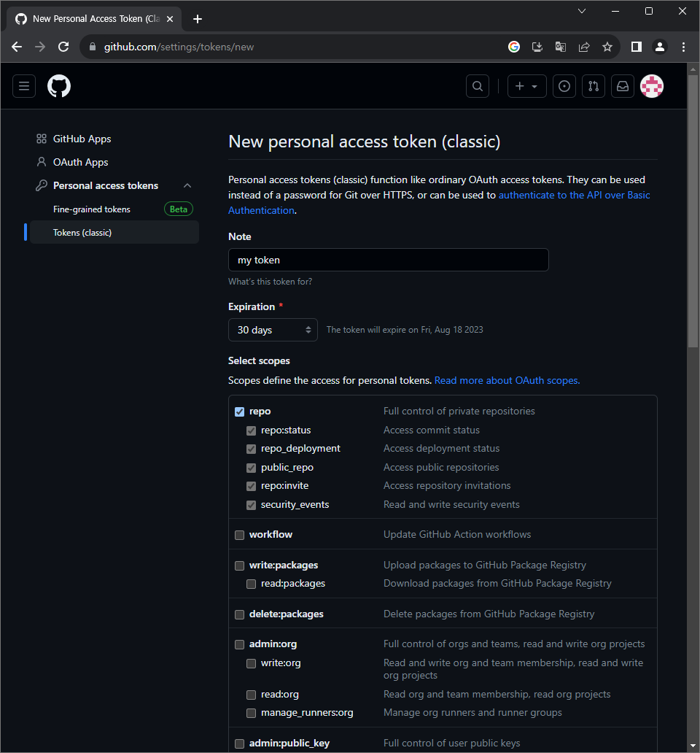Screen dimensions: 700x753
Task: Enable the write:org checkbox
Action: pos(251,663)
